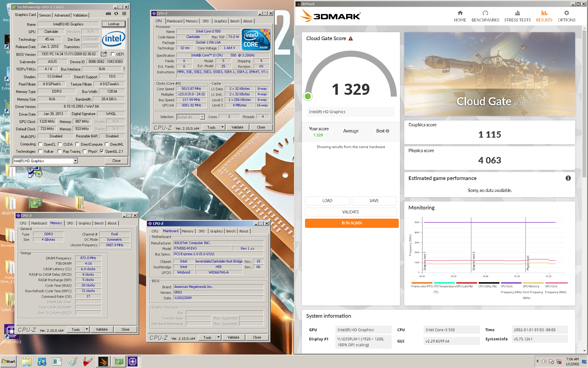Click the volume speaker tray icon
This screenshot has width=588, height=368.
pyautogui.click(x=544, y=362)
